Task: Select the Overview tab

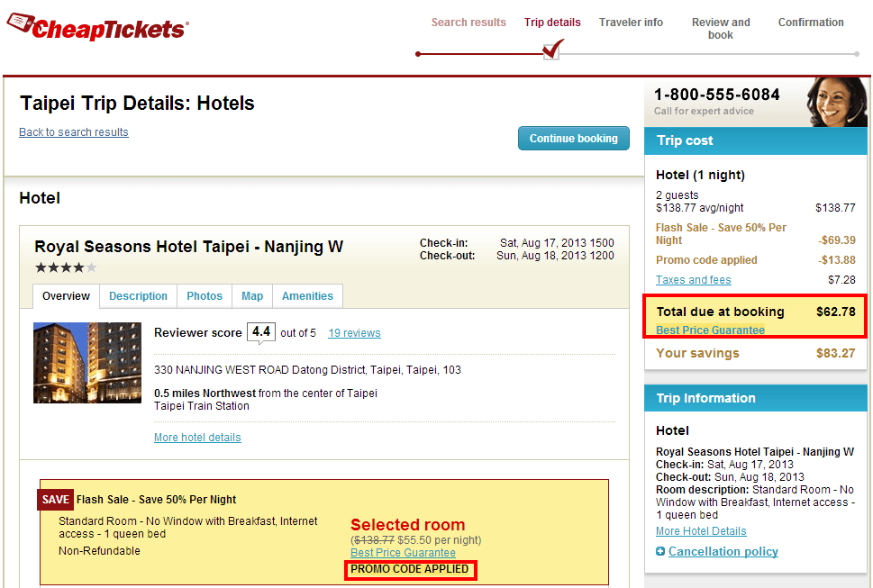Action: (66, 296)
